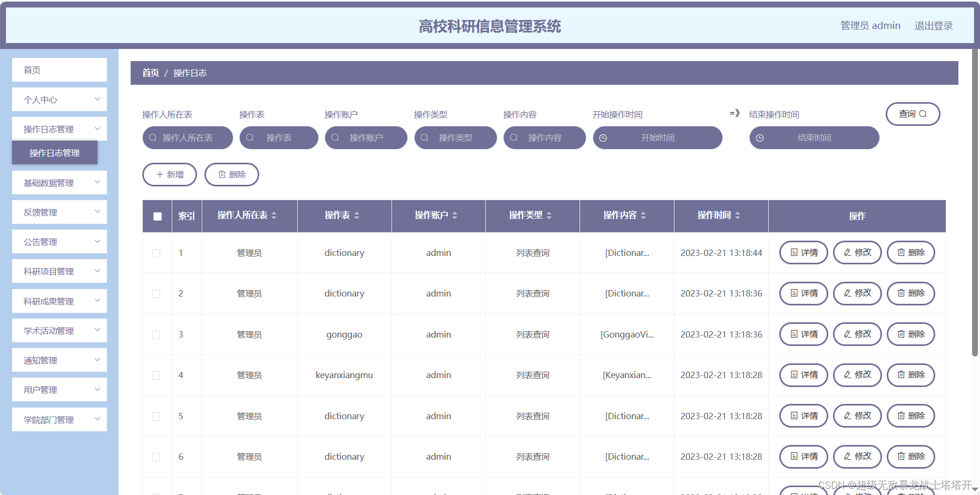This screenshot has height=495, width=980.
Task: Click 新增 add button
Action: click(x=170, y=174)
